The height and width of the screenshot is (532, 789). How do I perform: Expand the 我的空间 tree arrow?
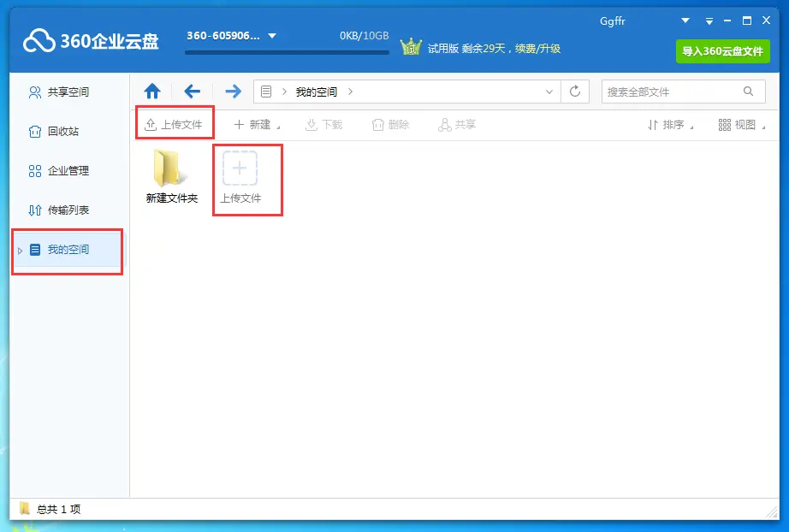21,251
